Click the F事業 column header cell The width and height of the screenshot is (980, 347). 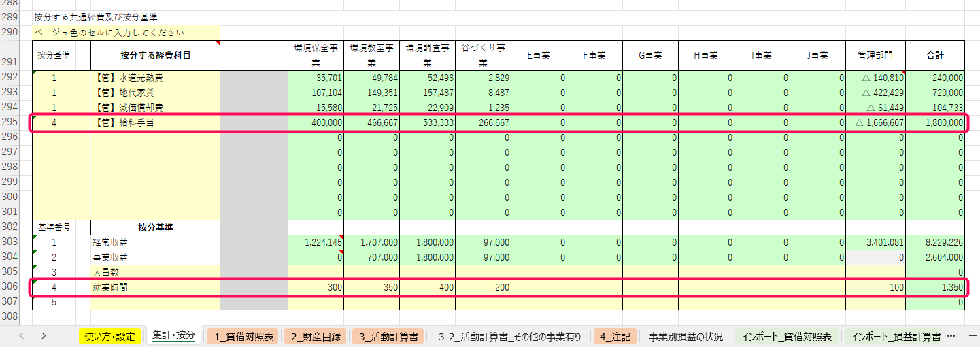594,55
